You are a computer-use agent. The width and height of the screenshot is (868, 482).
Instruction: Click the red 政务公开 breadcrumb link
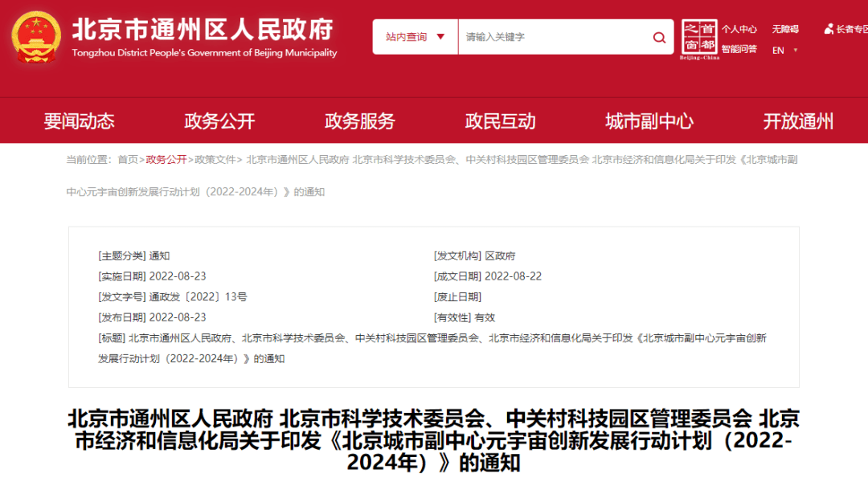pos(166,160)
